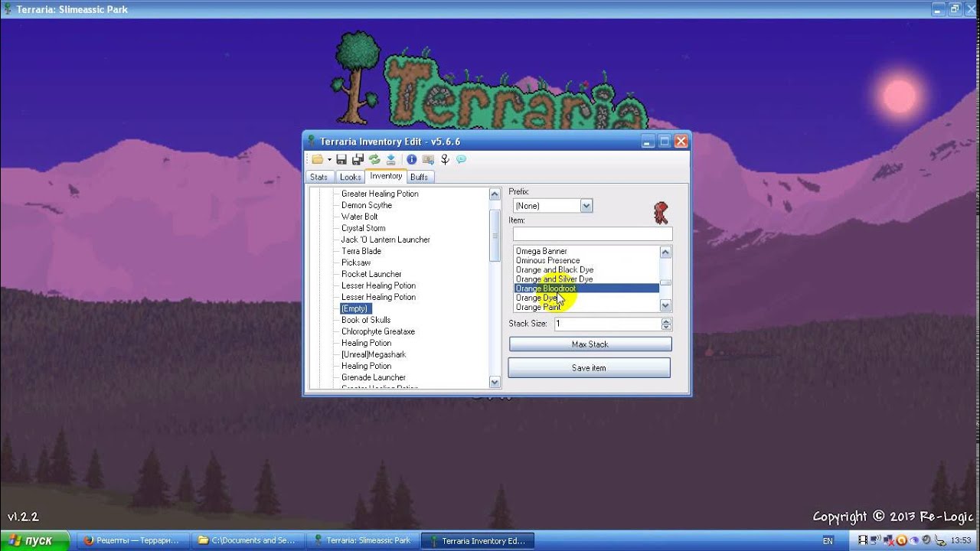This screenshot has width=980, height=551.
Task: Switch to C:\Documents folder taskbar window
Action: coord(248,540)
